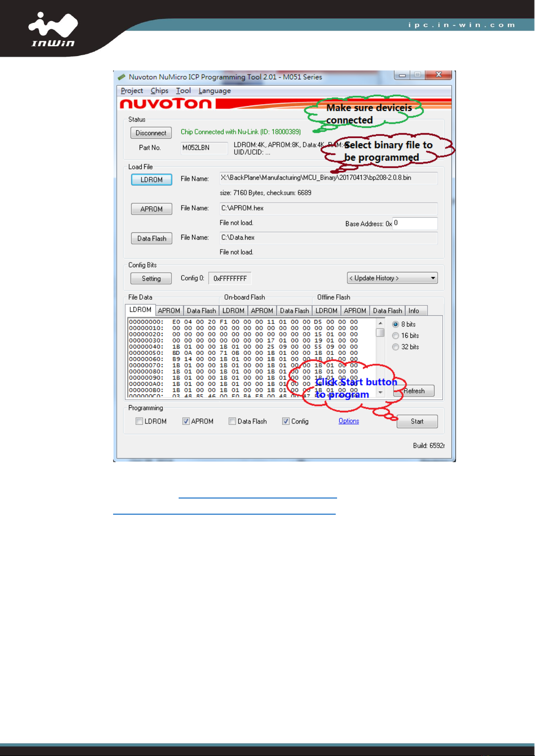Click hex row address 00000050

tap(146, 353)
